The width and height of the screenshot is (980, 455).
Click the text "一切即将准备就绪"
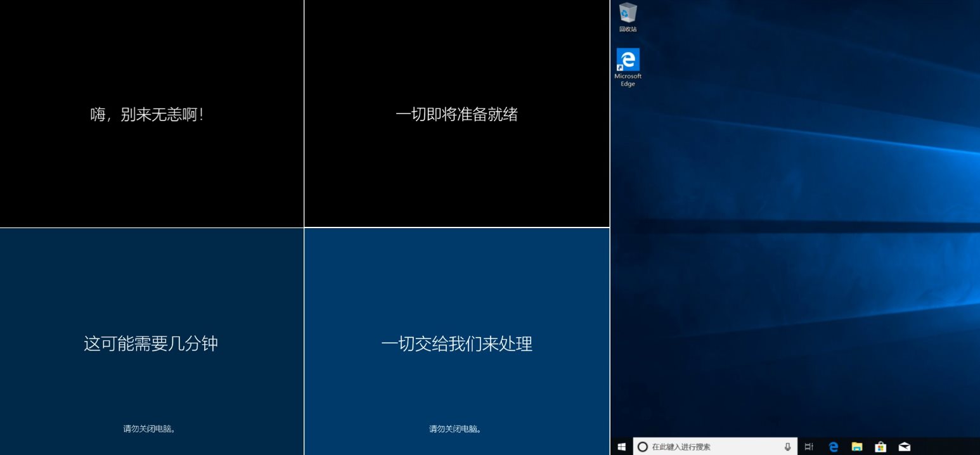tap(456, 115)
